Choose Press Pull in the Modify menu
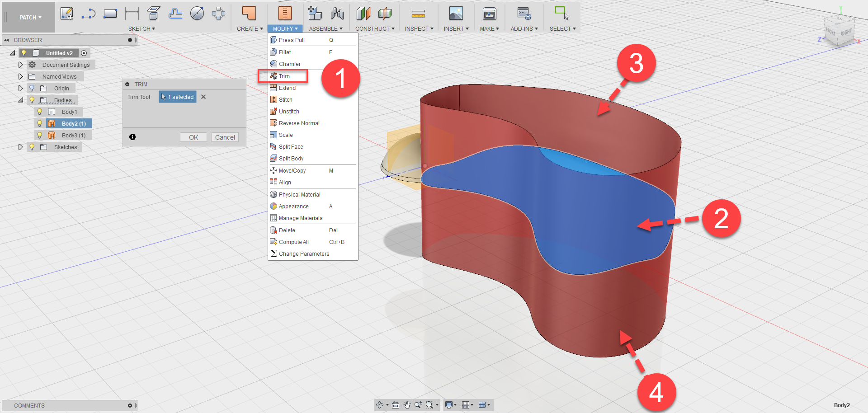 (292, 40)
